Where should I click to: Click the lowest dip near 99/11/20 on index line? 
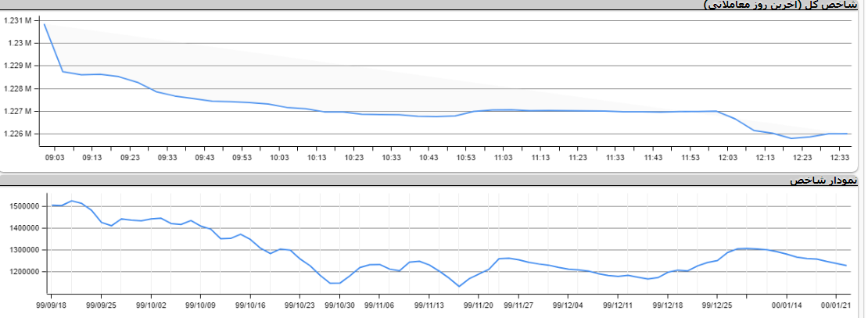[459, 287]
